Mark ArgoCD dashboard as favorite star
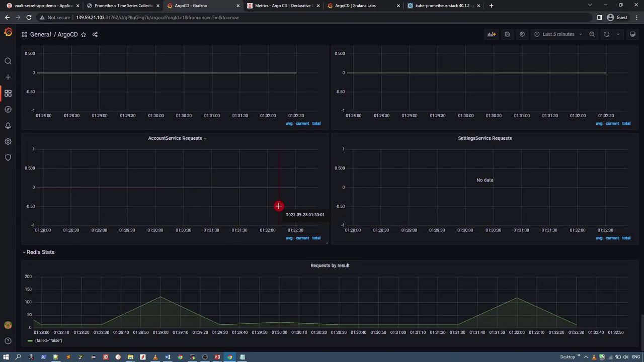Viewport: 644px width, 362px height. pos(84,35)
